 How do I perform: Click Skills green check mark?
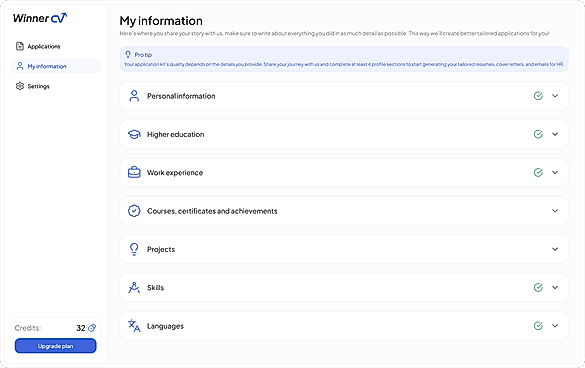click(538, 287)
